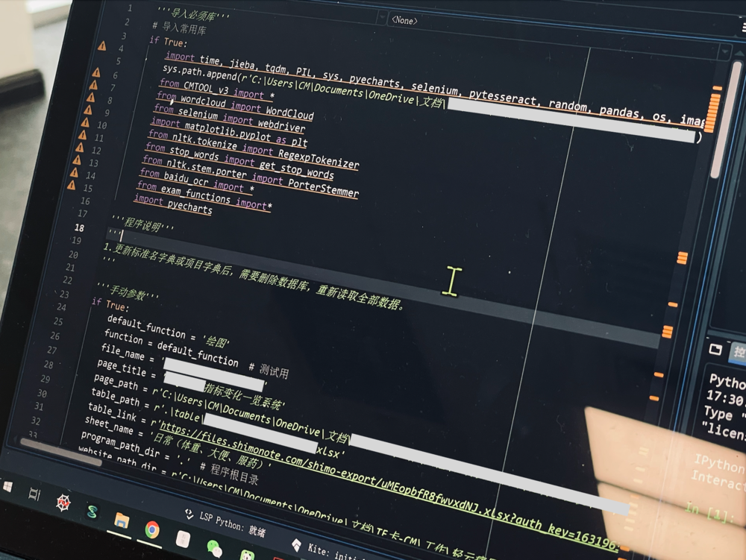Click the green panda app taskbar icon
The width and height of the screenshot is (746, 560).
247,556
